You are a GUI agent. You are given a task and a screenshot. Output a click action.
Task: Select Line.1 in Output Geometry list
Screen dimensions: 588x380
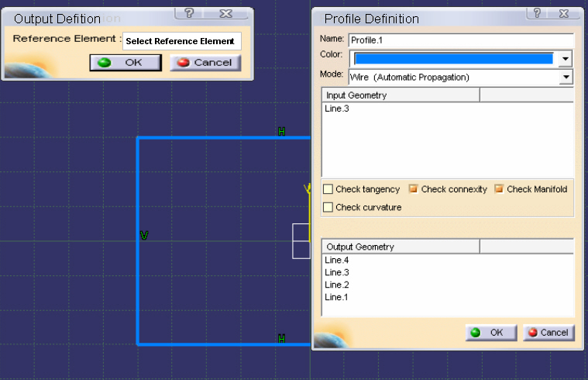[336, 297]
